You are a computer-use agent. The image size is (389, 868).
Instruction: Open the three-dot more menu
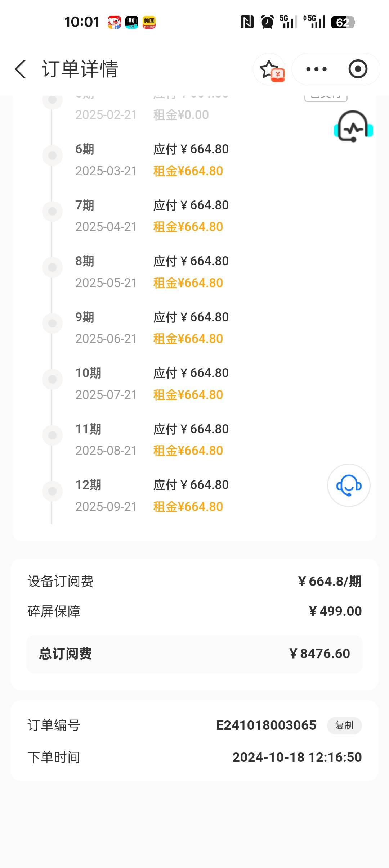(316, 69)
